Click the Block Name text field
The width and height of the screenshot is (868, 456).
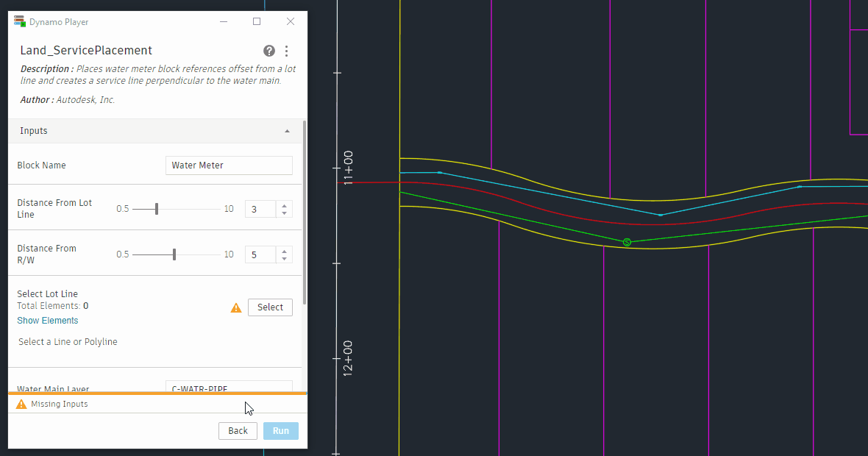point(229,165)
